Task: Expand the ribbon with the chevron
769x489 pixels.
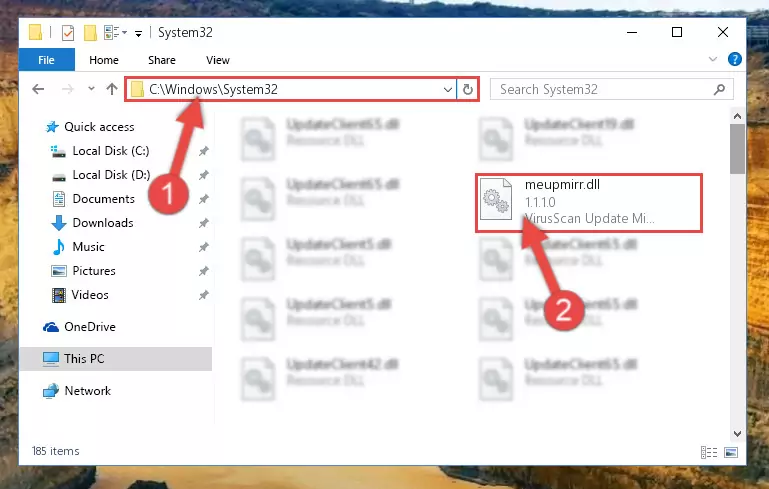Action: coord(713,59)
